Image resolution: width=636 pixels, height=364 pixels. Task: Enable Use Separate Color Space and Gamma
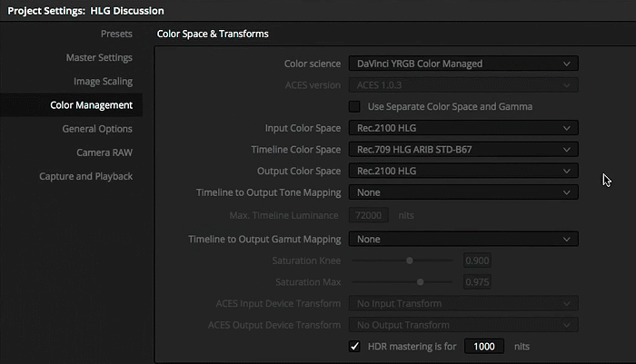[354, 106]
